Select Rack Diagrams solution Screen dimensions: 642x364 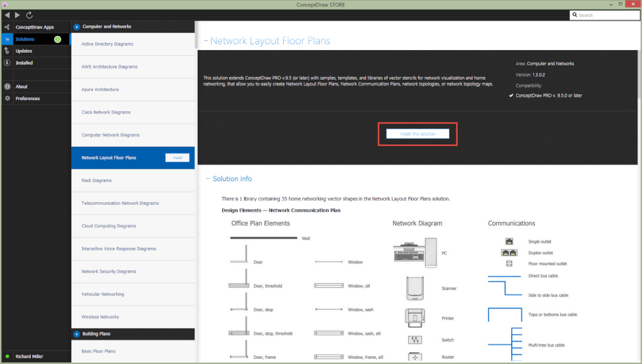(x=133, y=180)
